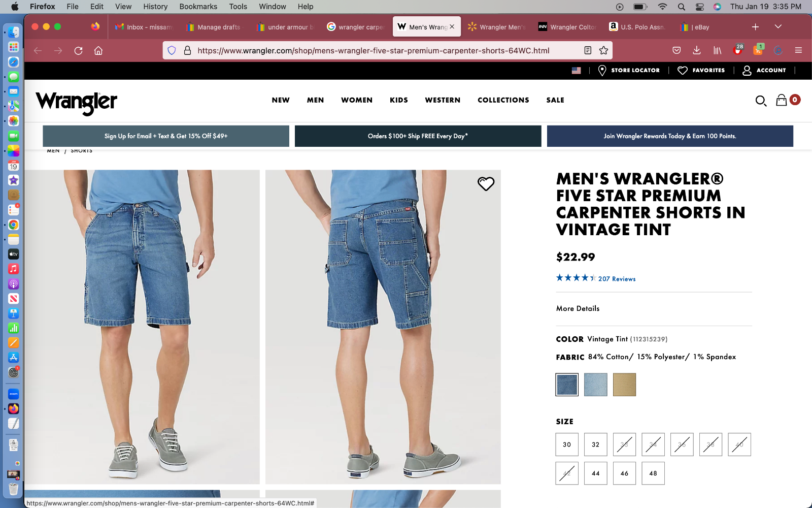
Task: Select the dark blue Vintage Tint swatch
Action: coord(567,385)
